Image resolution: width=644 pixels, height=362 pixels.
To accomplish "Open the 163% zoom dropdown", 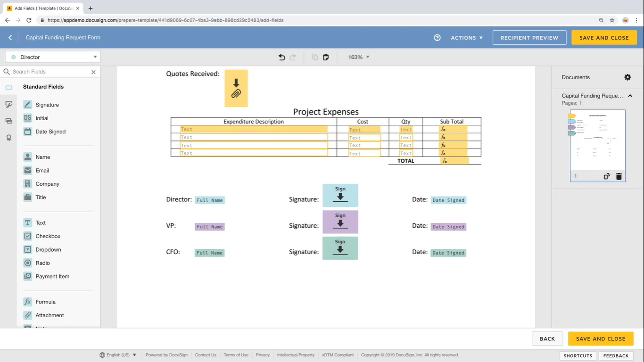I will click(x=359, y=57).
